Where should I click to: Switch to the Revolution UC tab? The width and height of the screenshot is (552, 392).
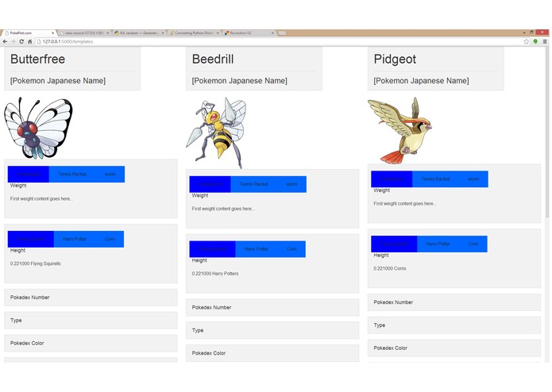click(249, 33)
